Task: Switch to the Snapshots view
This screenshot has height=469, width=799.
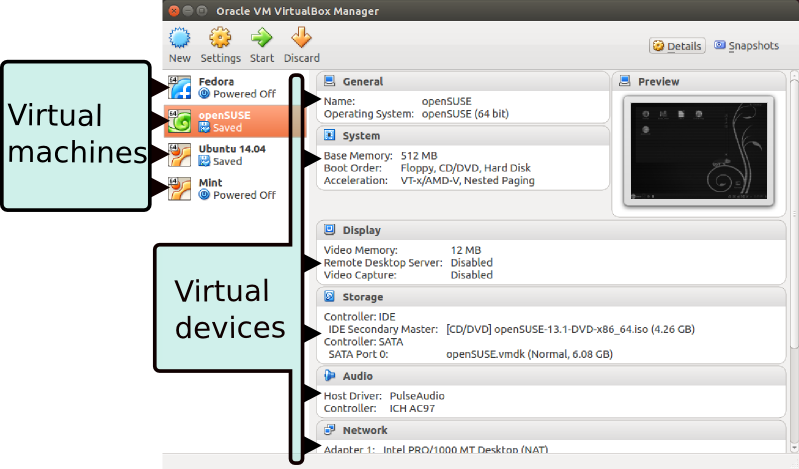Action: click(x=747, y=46)
